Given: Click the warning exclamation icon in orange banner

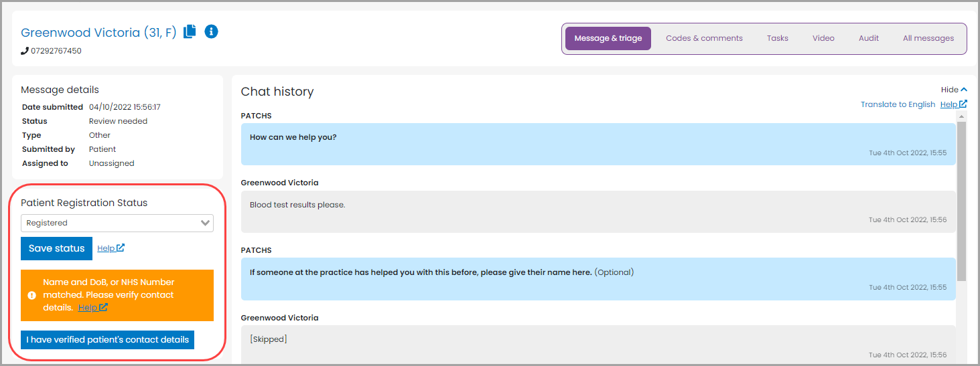Looking at the screenshot, I should click(x=31, y=295).
